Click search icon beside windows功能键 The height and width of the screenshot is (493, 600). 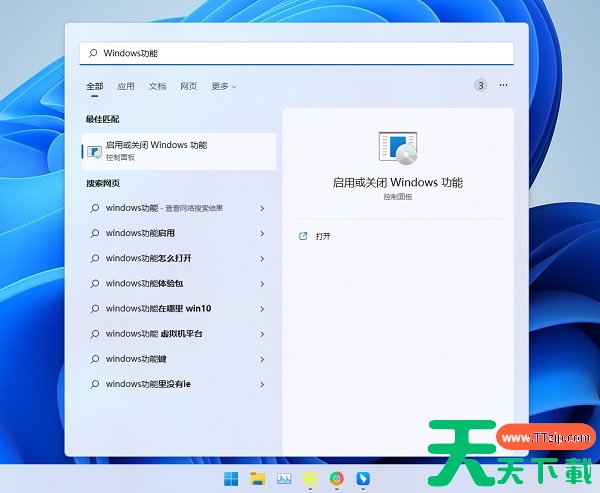95,359
